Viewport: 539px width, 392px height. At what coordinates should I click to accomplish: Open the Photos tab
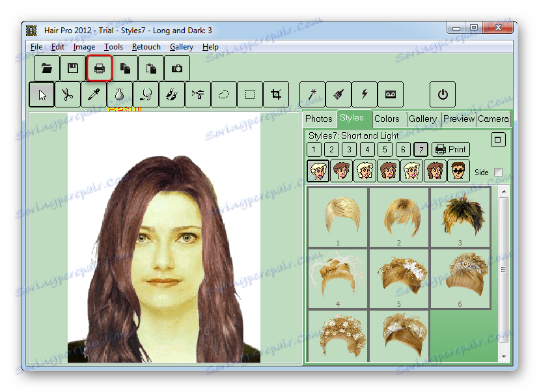pos(319,119)
